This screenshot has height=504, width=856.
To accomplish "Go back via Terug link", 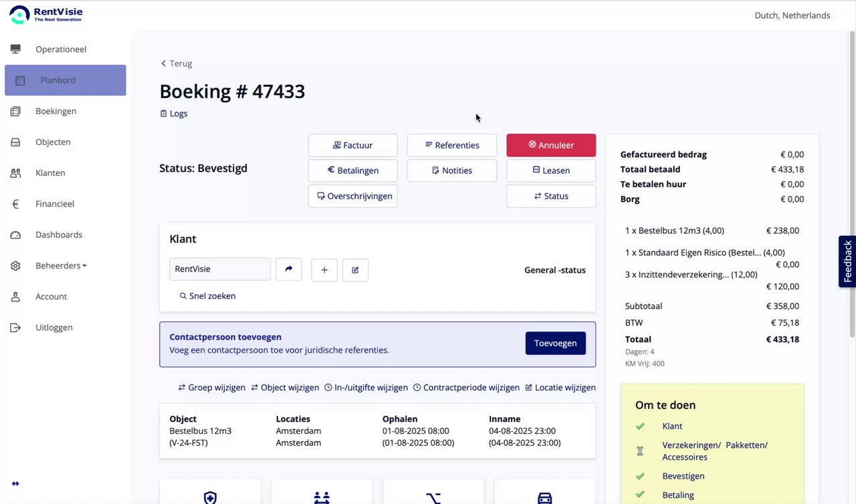I will tap(177, 64).
